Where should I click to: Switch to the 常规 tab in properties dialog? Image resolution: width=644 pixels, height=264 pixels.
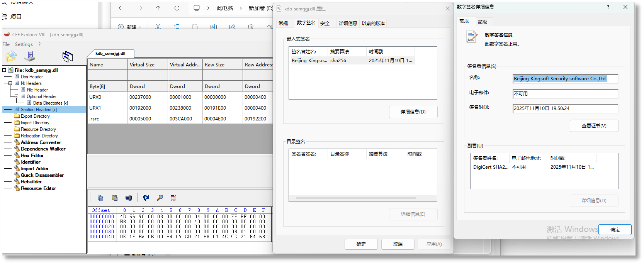(x=283, y=23)
